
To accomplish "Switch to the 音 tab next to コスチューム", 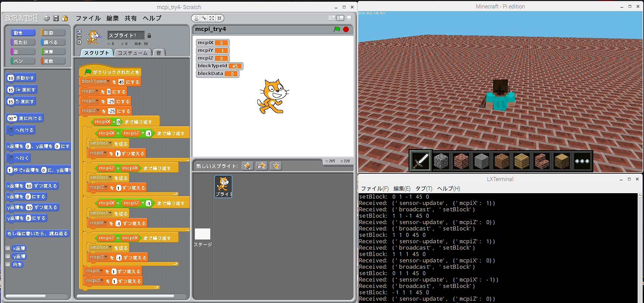I will coord(159,53).
